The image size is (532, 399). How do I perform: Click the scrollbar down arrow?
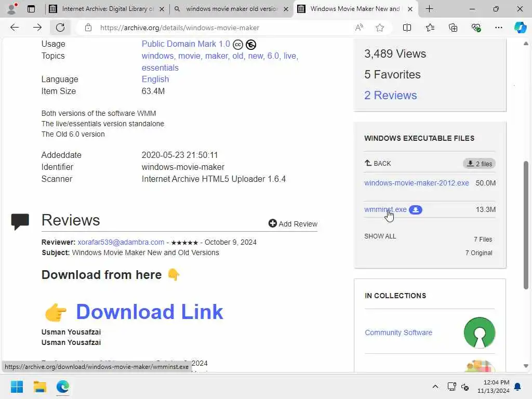pyautogui.click(x=526, y=366)
